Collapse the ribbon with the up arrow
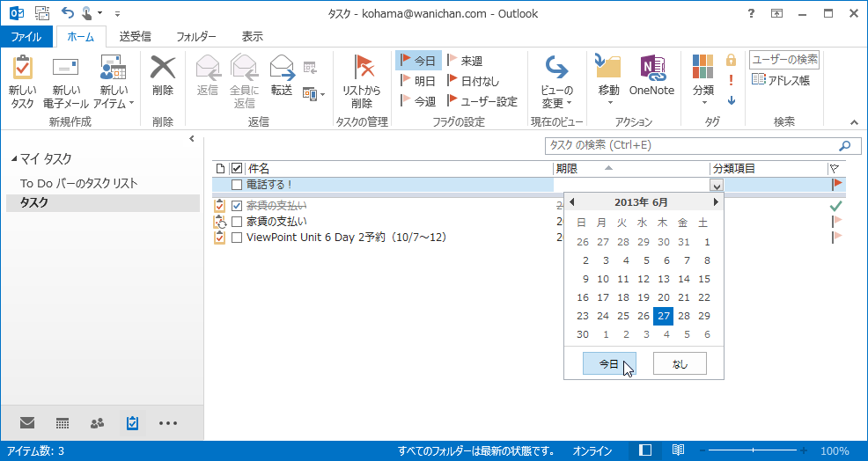Image resolution: width=868 pixels, height=461 pixels. point(854,122)
